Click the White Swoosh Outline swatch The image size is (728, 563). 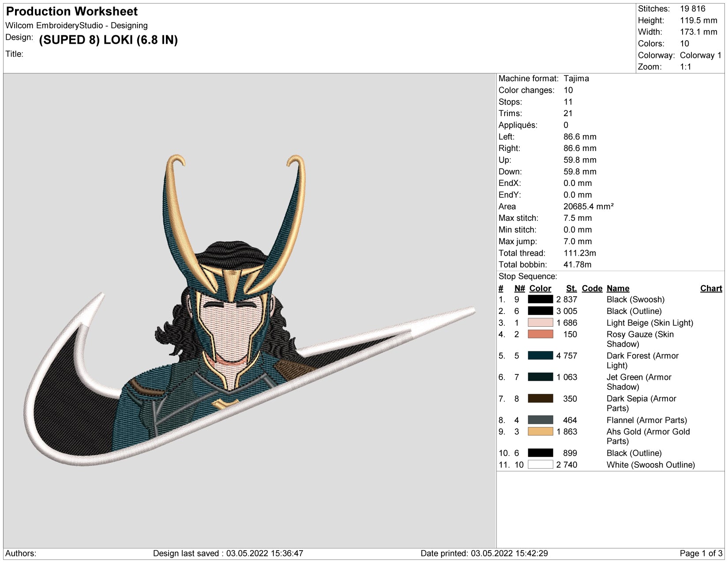click(x=540, y=465)
